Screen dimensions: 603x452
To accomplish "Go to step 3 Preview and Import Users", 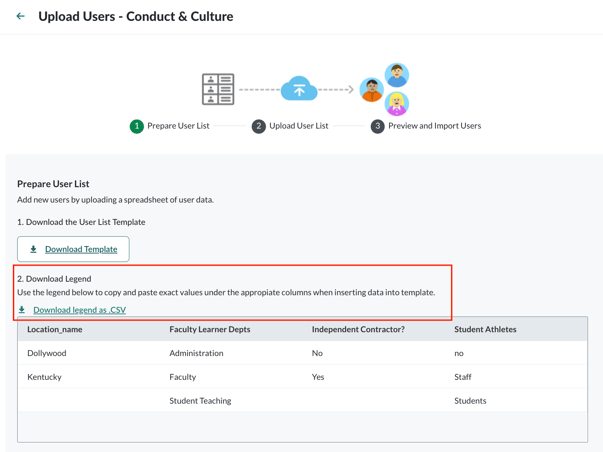I will point(426,126).
